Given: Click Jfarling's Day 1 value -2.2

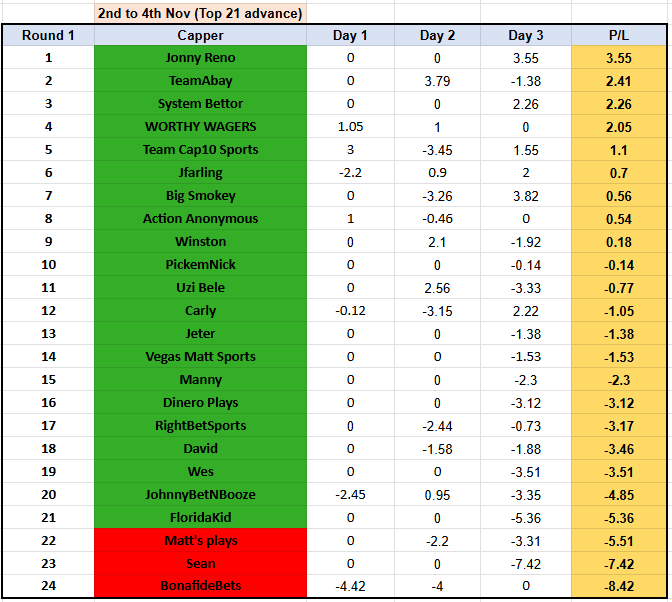Looking at the screenshot, I should [x=350, y=173].
